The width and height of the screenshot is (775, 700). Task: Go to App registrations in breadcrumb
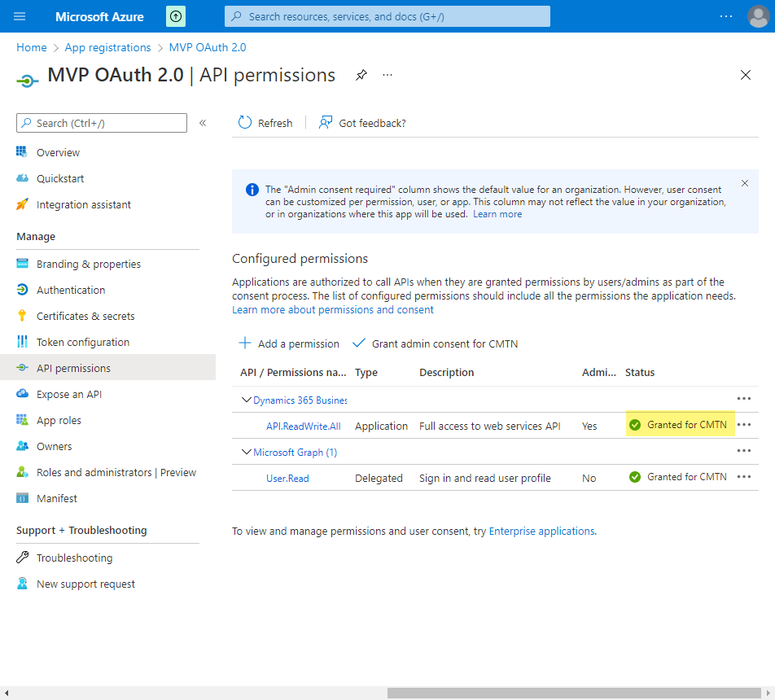click(x=107, y=47)
